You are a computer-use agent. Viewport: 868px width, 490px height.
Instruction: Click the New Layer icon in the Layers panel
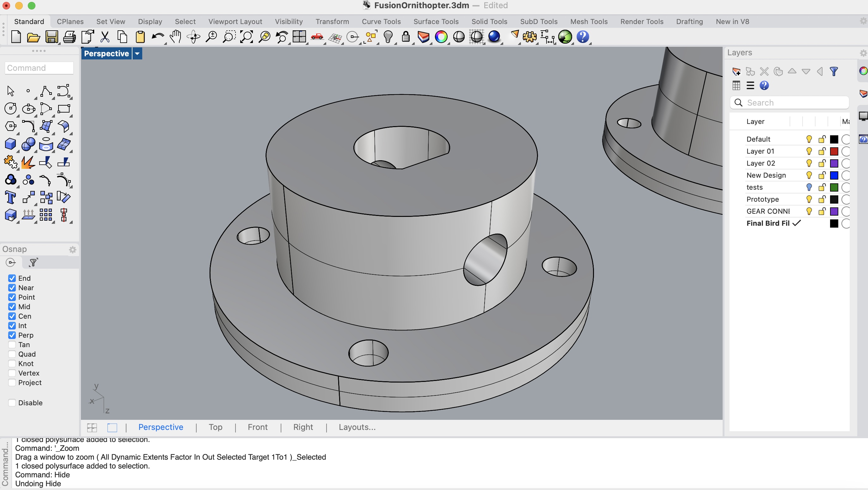coord(736,71)
